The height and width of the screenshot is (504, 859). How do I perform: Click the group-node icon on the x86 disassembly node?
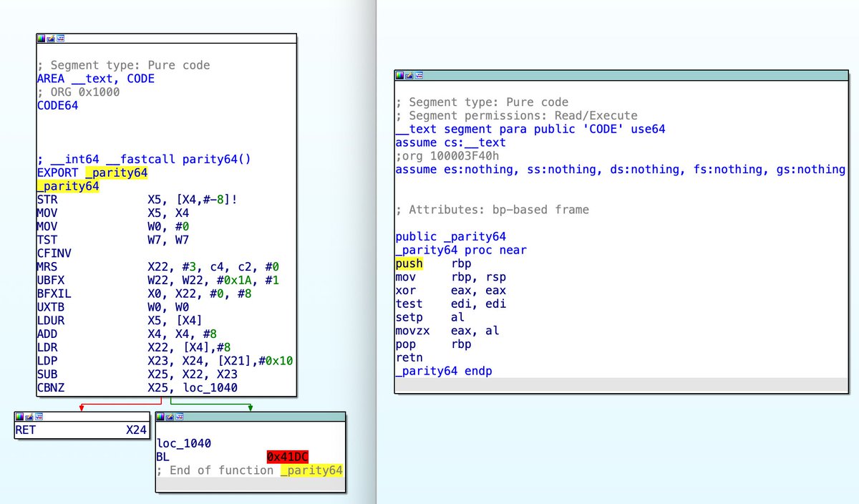coord(419,75)
